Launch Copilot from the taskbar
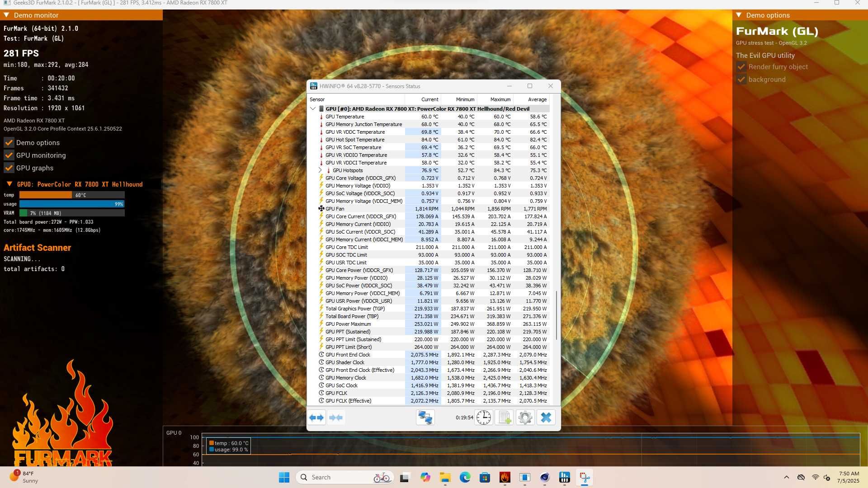868x488 pixels. 425,477
